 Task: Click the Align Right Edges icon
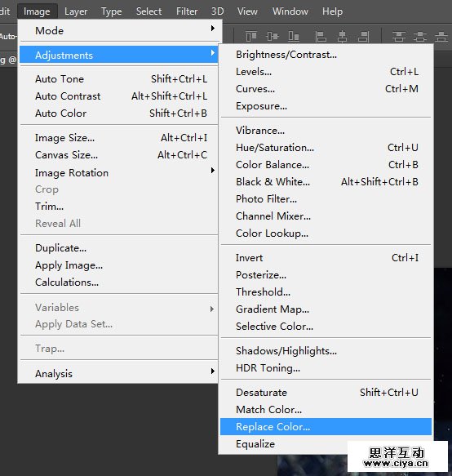[363, 37]
